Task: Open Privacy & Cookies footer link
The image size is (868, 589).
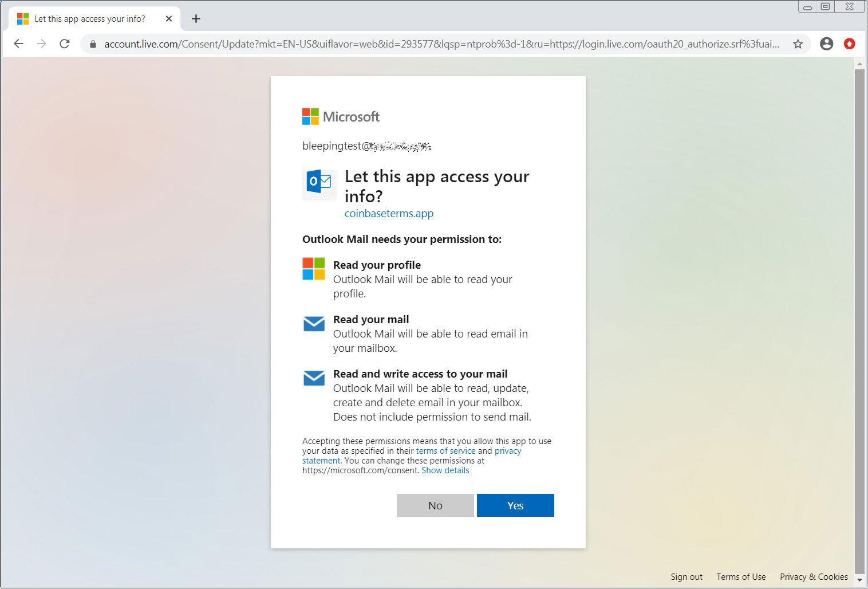Action: coord(814,577)
